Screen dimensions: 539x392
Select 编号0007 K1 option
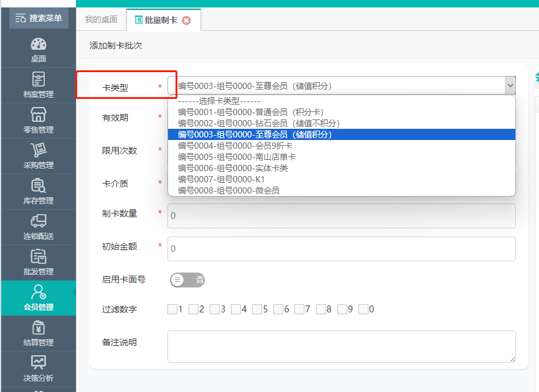click(341, 179)
